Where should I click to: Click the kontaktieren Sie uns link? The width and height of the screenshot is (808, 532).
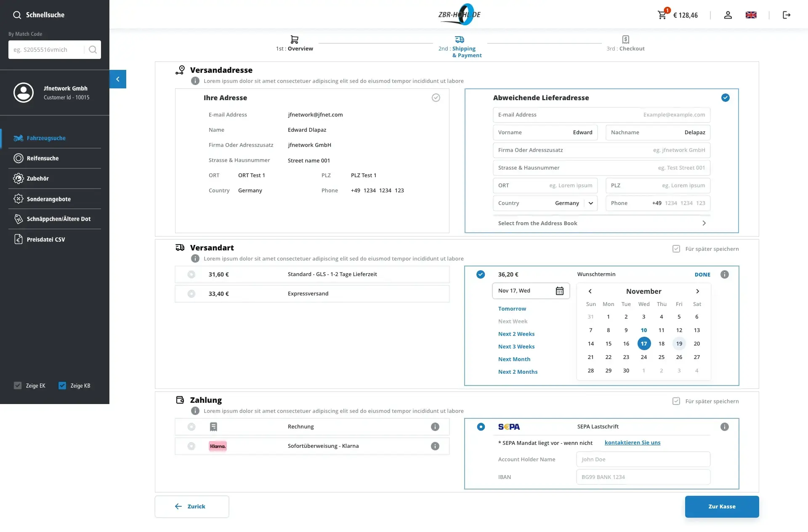tap(632, 442)
